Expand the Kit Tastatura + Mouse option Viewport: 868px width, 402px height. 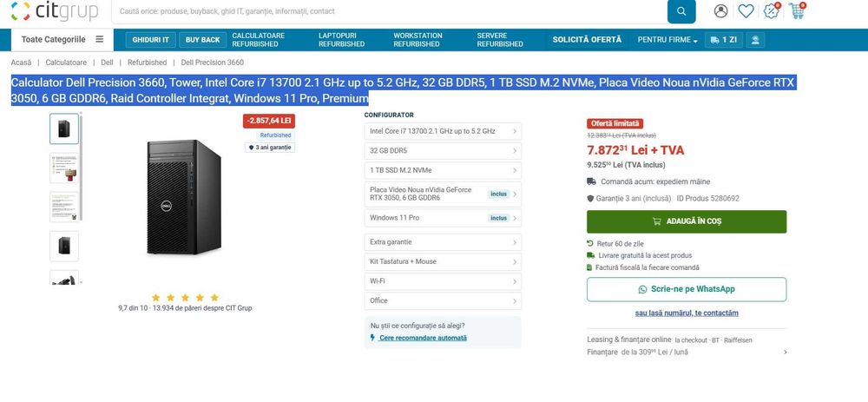tap(443, 261)
